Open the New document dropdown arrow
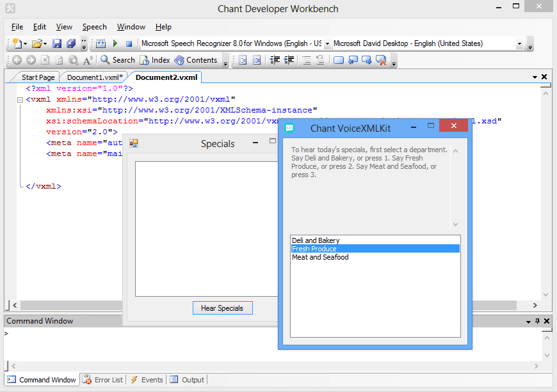The width and height of the screenshot is (557, 392). coord(25,44)
